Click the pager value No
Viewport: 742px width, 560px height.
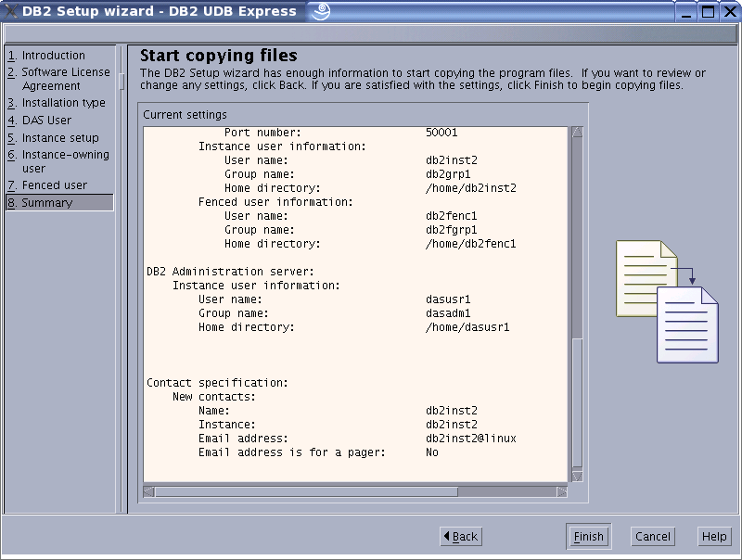pos(432,452)
